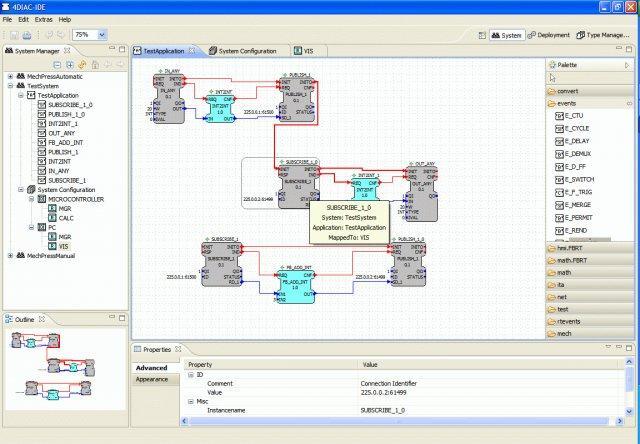Click the Save icon in toolbar

click(x=14, y=35)
